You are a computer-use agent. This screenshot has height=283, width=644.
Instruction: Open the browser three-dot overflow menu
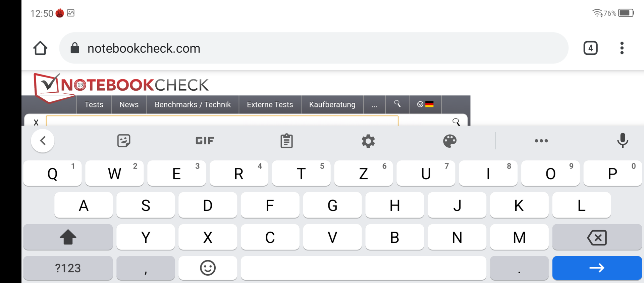(x=622, y=48)
